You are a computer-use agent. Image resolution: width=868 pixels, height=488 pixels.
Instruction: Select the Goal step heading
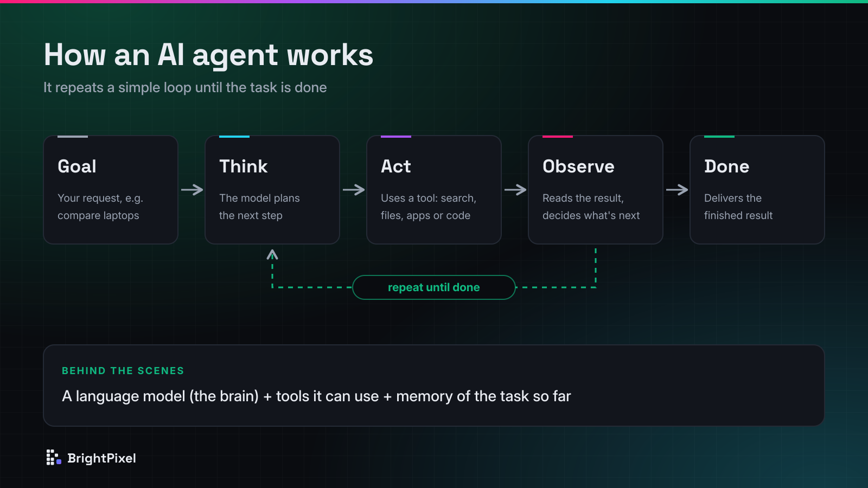pos(77,166)
